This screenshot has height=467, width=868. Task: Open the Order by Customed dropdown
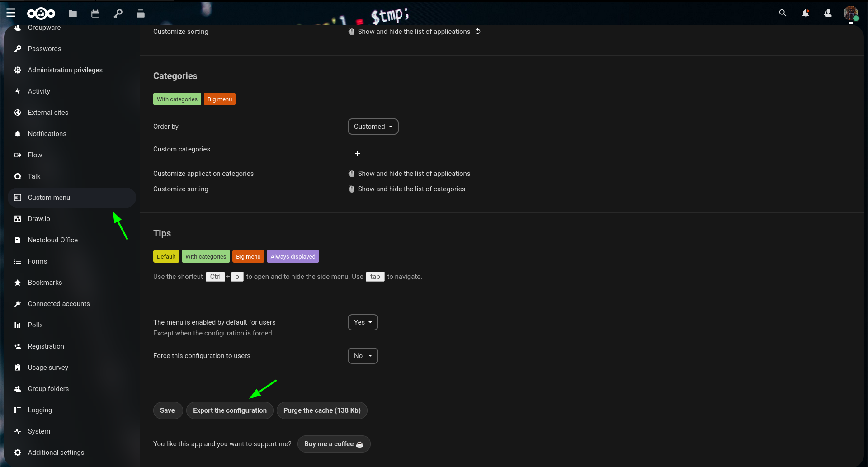click(373, 127)
